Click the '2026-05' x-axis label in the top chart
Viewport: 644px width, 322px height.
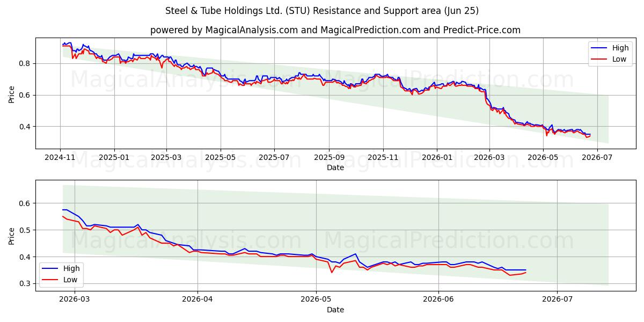pos(543,158)
